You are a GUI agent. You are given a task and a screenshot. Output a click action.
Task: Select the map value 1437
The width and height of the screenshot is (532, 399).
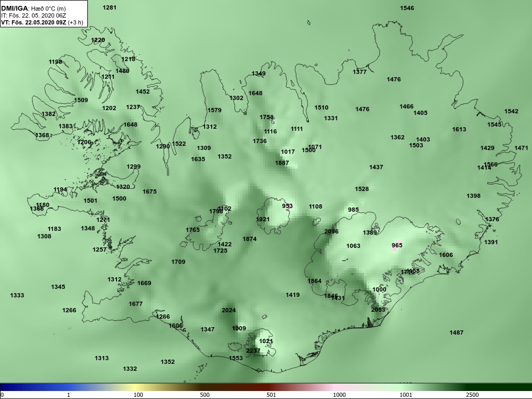coord(376,167)
